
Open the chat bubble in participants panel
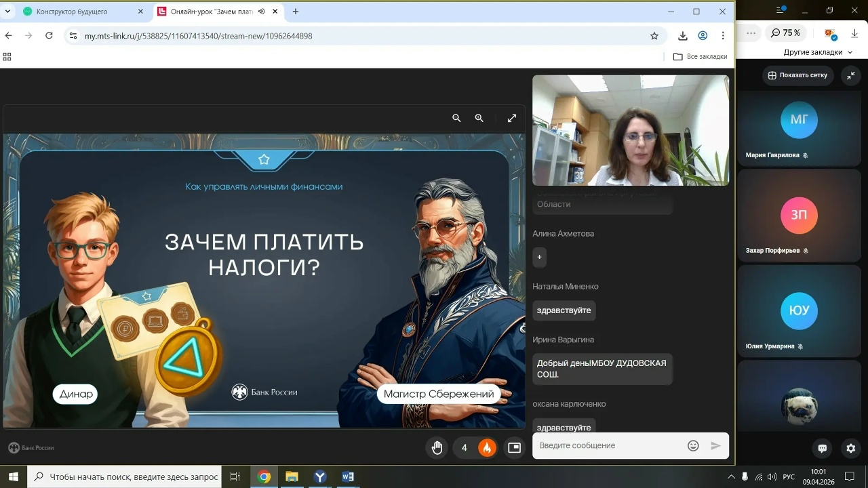pos(822,448)
